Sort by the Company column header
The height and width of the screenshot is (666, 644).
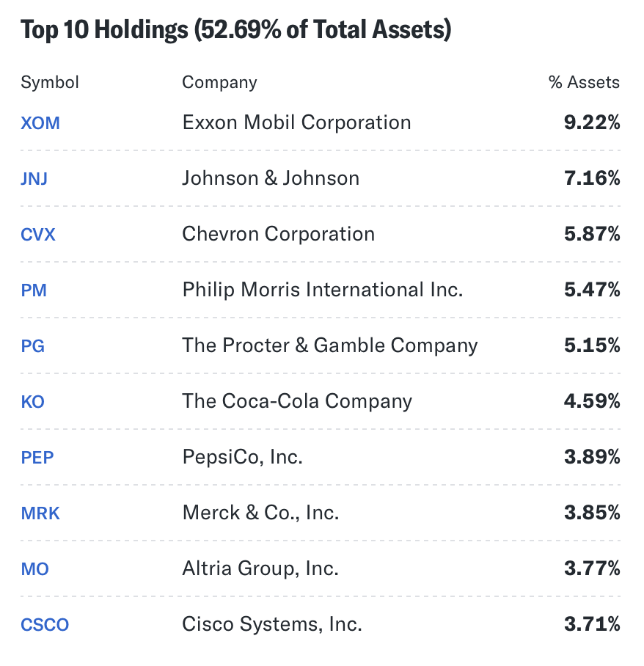219,82
